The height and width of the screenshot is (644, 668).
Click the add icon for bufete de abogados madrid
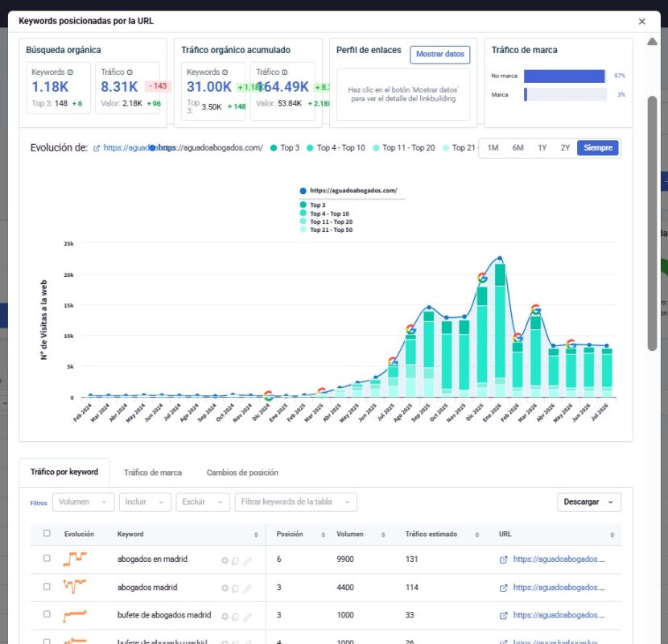pos(225,617)
